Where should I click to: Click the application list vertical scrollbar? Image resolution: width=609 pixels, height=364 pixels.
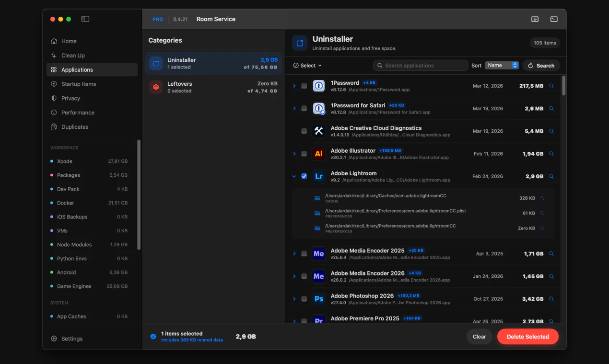coord(563,86)
